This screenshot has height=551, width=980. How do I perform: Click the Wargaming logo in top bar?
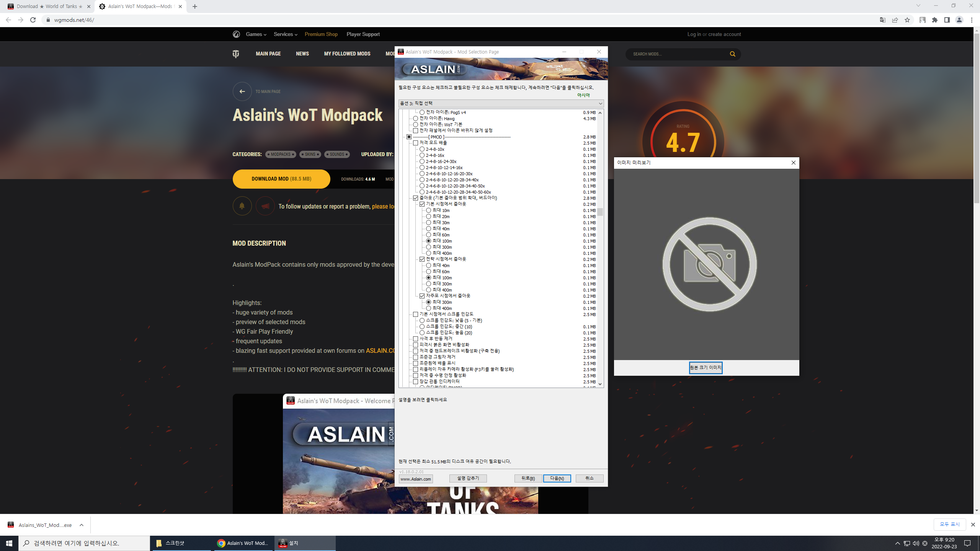[236, 34]
